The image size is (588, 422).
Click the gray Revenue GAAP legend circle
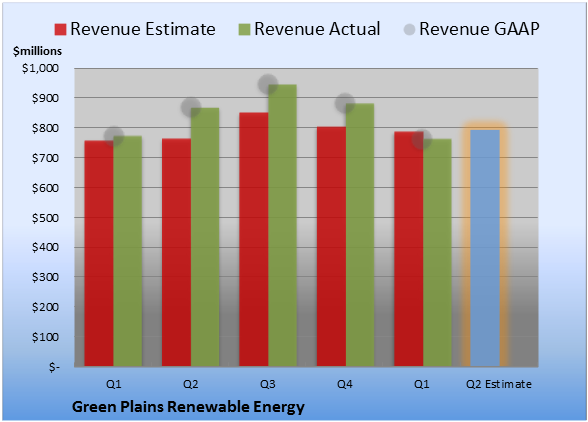410,30
